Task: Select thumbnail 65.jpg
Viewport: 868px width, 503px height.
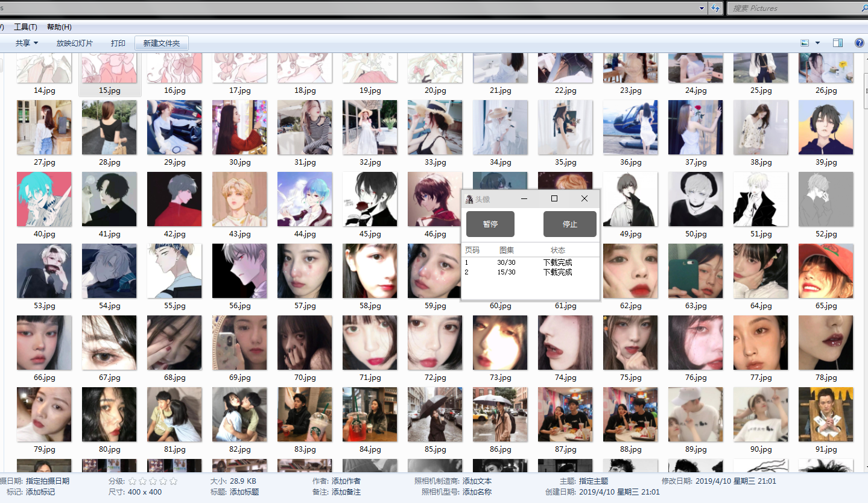Action: [826, 271]
